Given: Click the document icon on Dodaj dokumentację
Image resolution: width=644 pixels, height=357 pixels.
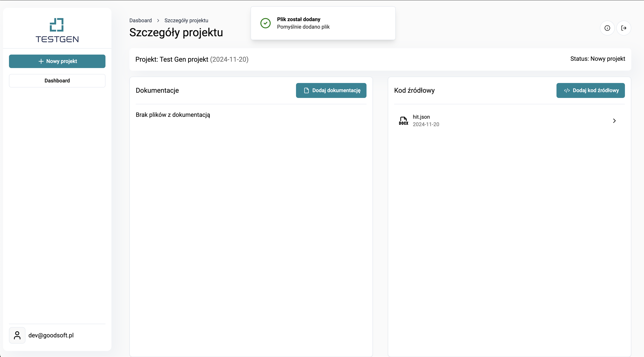Looking at the screenshot, I should click(306, 90).
